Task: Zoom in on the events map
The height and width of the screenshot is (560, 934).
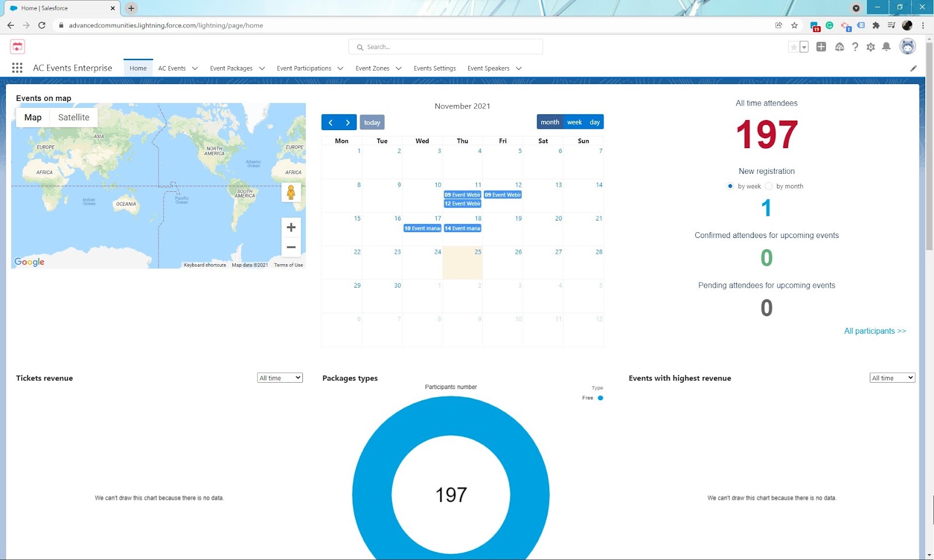Action: [x=291, y=228]
